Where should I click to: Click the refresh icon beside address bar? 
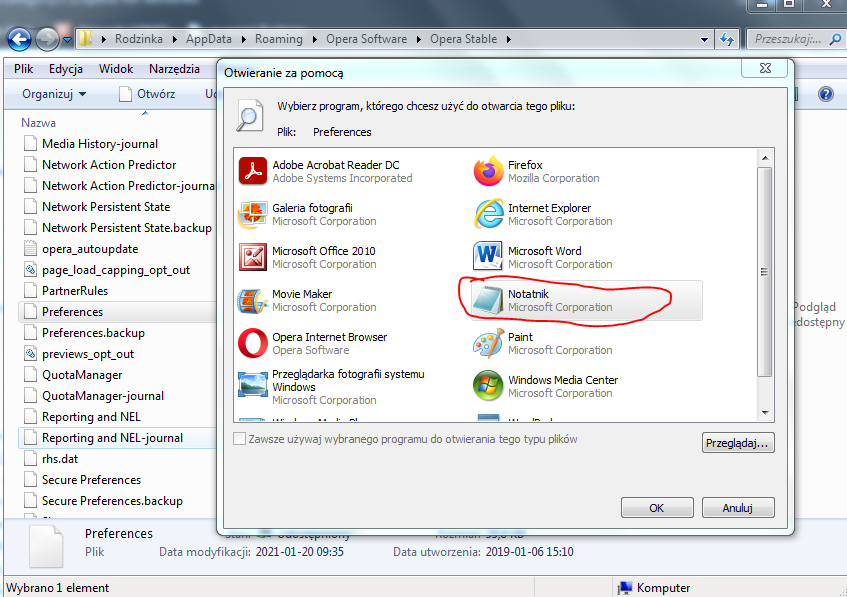[x=727, y=39]
